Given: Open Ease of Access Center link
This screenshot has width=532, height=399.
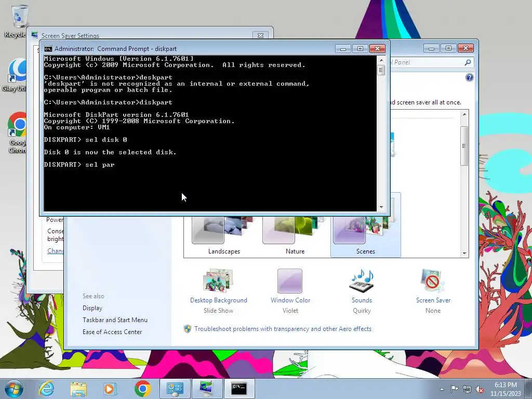Looking at the screenshot, I should pyautogui.click(x=112, y=332).
